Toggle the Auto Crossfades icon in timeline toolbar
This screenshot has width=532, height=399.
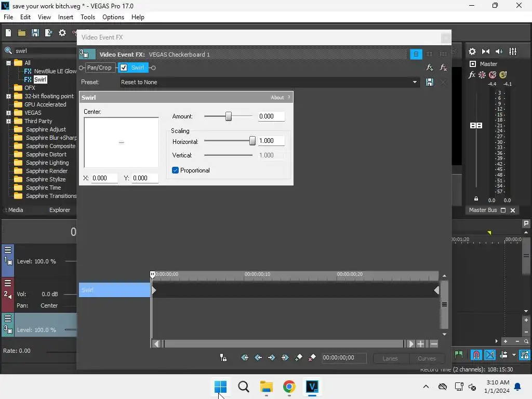[x=490, y=355]
